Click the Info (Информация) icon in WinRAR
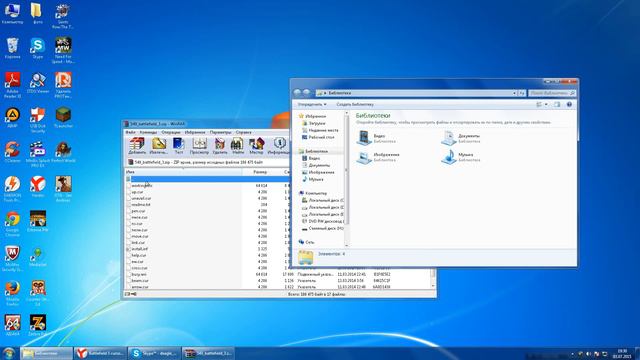Screen dimensions: 640x360 pos(279,146)
